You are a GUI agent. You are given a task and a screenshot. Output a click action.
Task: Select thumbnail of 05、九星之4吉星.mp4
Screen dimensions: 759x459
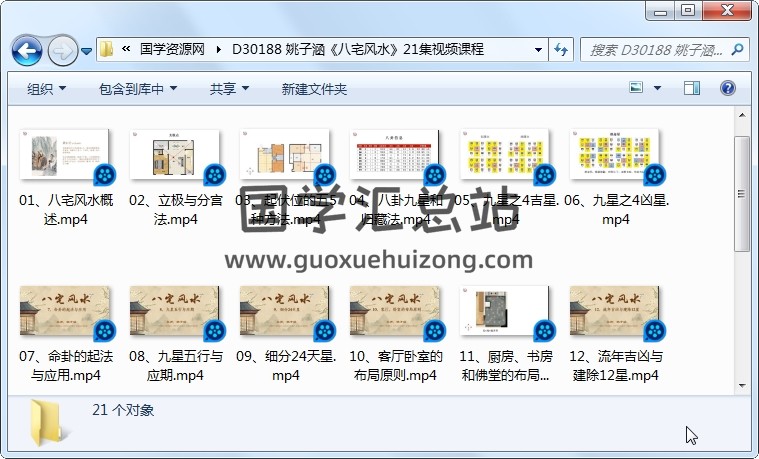(x=504, y=154)
